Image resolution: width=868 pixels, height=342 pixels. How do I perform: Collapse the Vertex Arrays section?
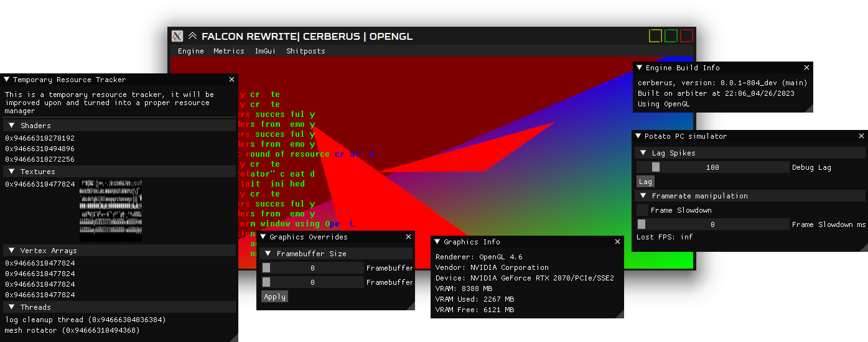[11, 251]
